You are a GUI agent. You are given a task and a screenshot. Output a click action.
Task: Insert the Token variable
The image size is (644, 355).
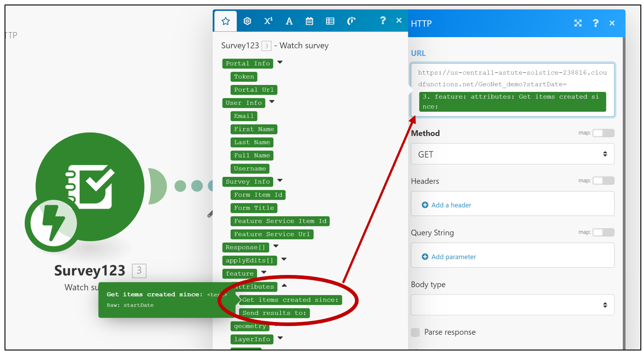click(244, 76)
